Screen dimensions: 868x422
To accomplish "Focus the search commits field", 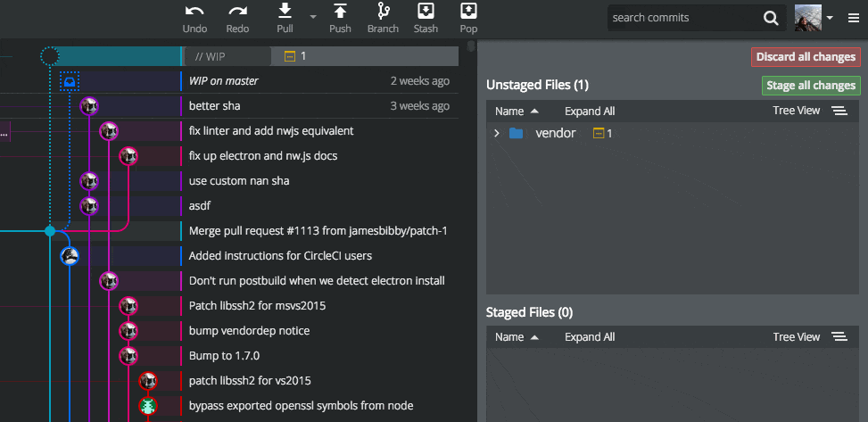I will pyautogui.click(x=685, y=18).
